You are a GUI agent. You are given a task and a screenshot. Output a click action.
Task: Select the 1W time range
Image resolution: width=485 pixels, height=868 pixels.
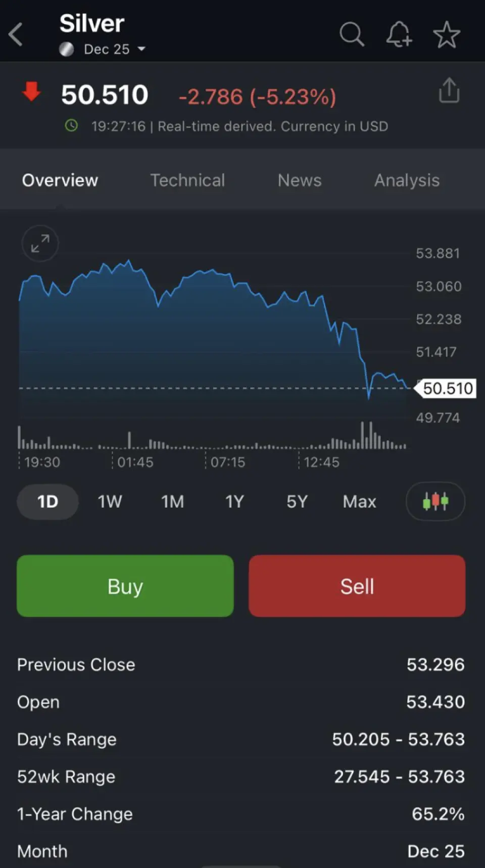point(110,501)
